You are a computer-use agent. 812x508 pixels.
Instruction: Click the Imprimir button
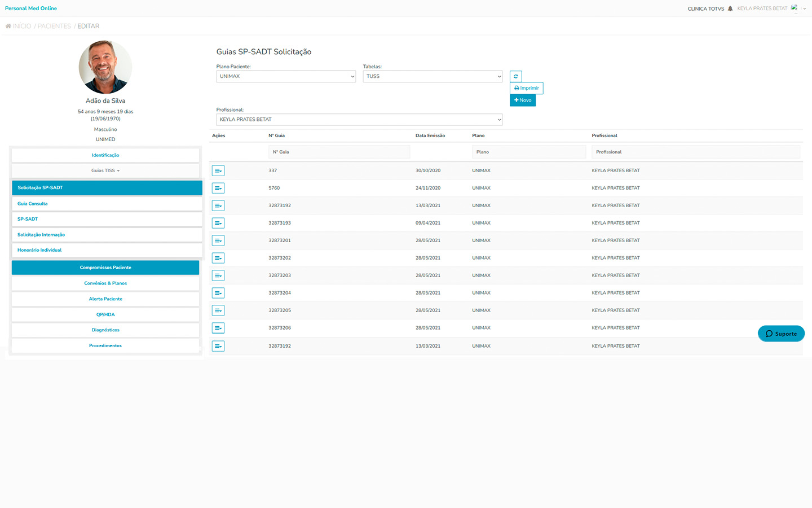[x=527, y=88]
